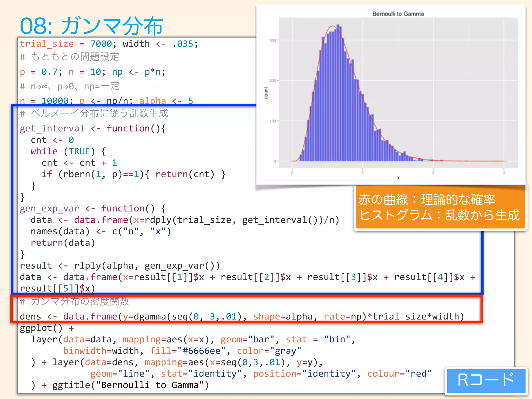Click the slide title "08: ガンマ分布"
532x399 pixels.
pos(91,26)
